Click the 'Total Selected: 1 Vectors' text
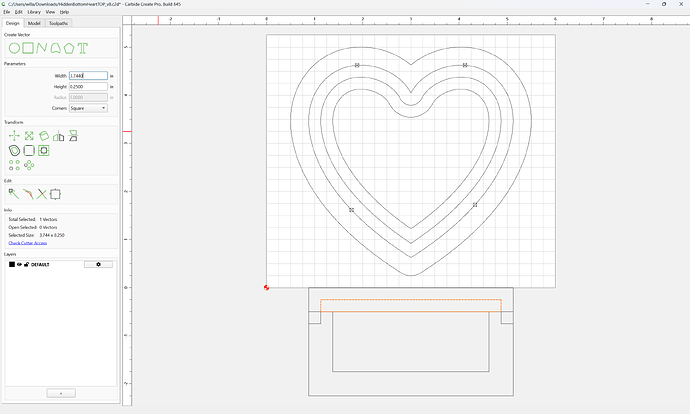 point(33,219)
